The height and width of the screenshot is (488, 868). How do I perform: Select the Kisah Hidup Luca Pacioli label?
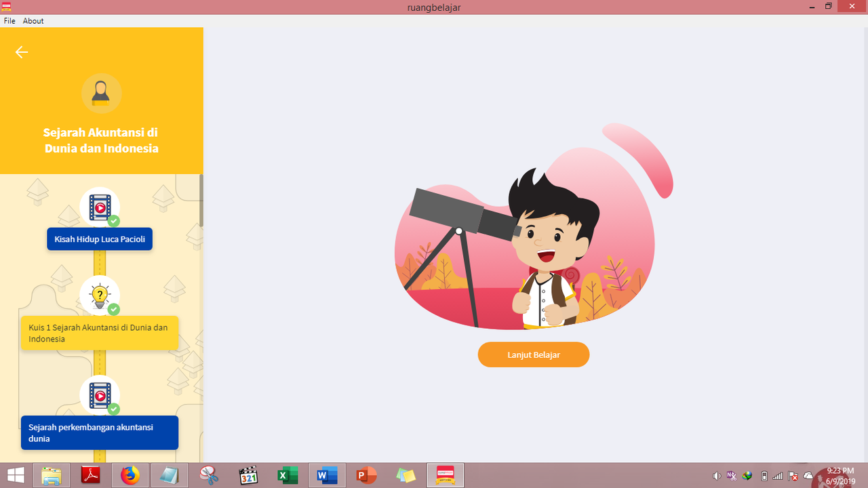point(100,239)
